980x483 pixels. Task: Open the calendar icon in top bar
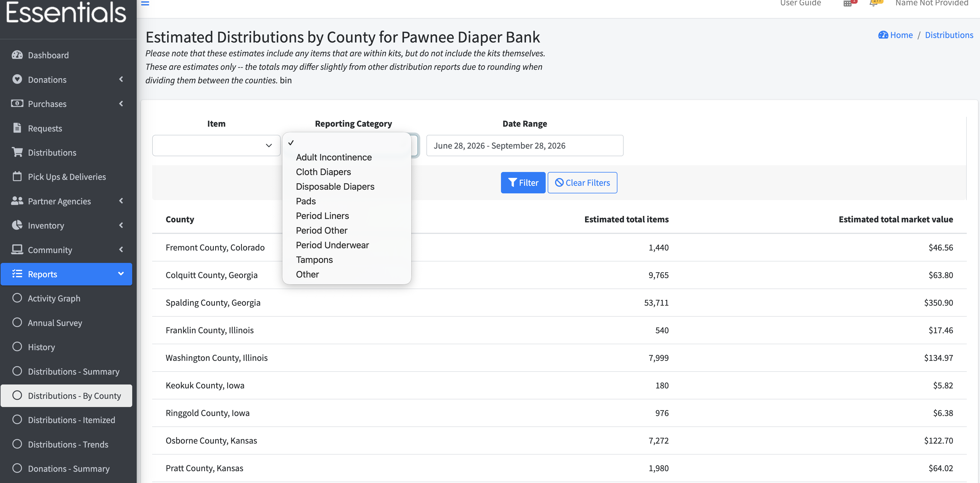(847, 3)
